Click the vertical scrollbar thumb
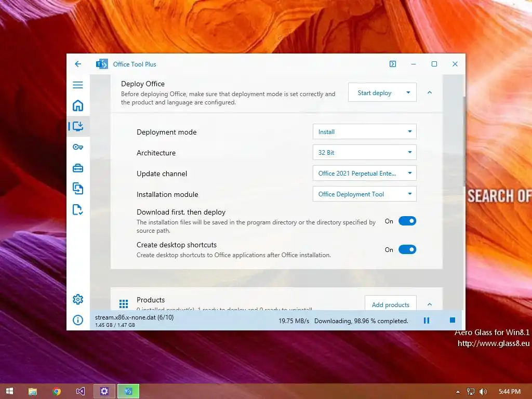 (x=464, y=141)
